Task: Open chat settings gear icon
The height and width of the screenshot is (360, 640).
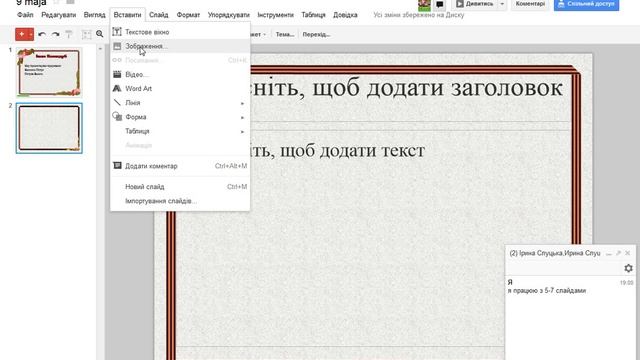Action: (x=628, y=268)
